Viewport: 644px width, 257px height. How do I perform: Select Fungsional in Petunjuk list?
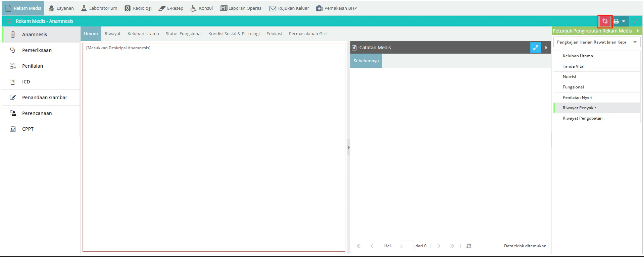tap(597, 87)
